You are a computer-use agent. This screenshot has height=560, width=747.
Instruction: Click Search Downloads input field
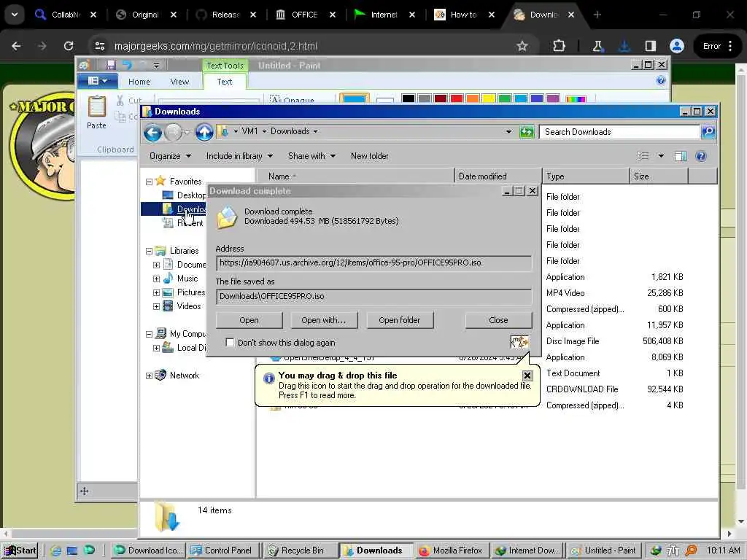tap(619, 132)
